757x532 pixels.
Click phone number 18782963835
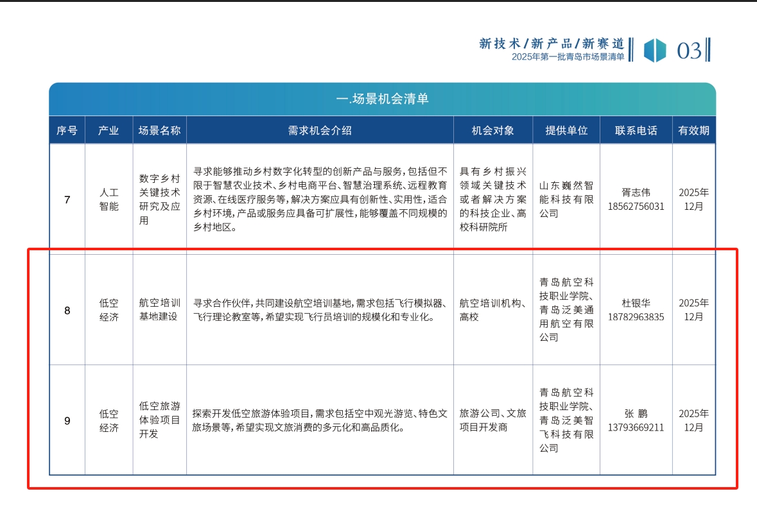636,317
